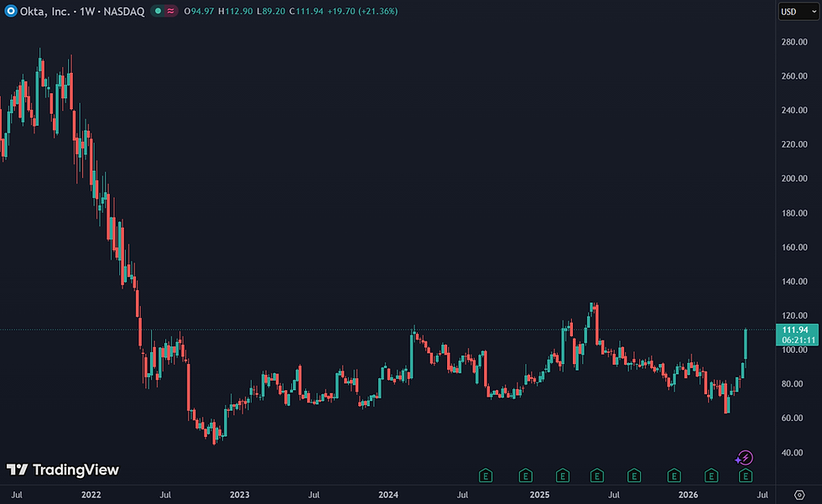Click the high value H112.90
Image resolution: width=822 pixels, height=504 pixels.
(236, 11)
